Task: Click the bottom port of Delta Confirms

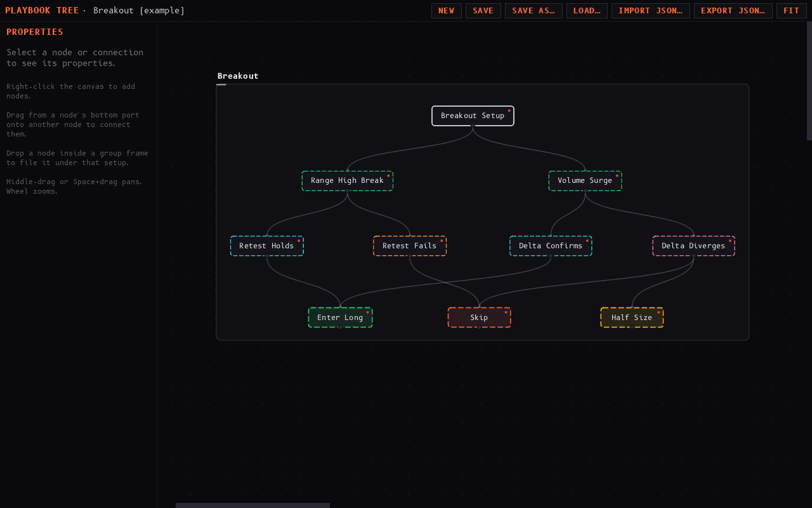Action: 551,257
